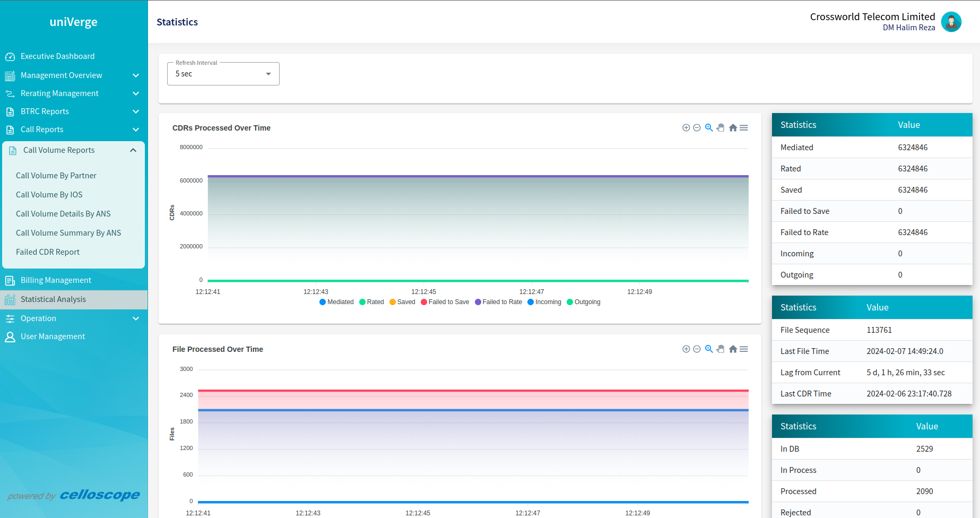Open Call Volume Details By ANS

coord(63,214)
